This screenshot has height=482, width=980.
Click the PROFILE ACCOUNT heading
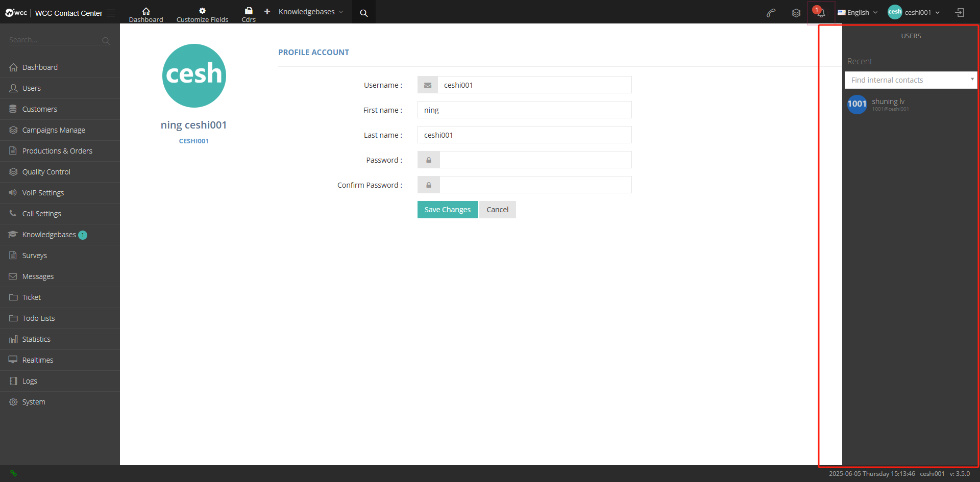point(313,52)
